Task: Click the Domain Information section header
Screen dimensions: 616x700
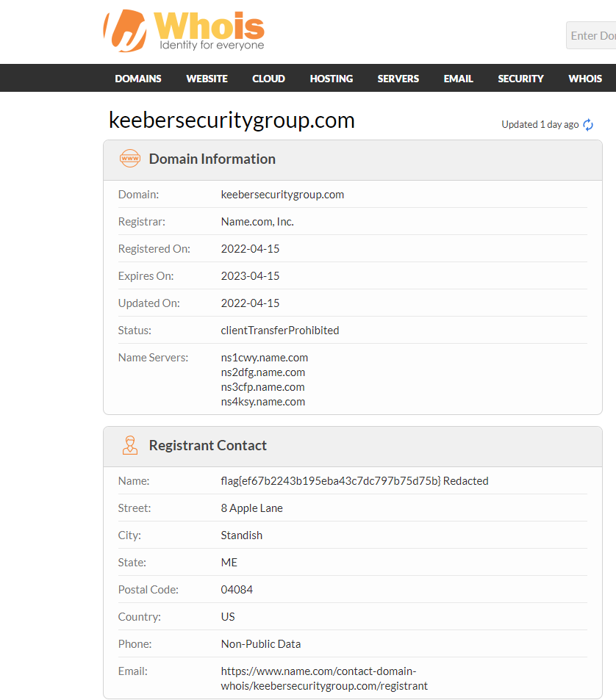Action: (x=212, y=159)
